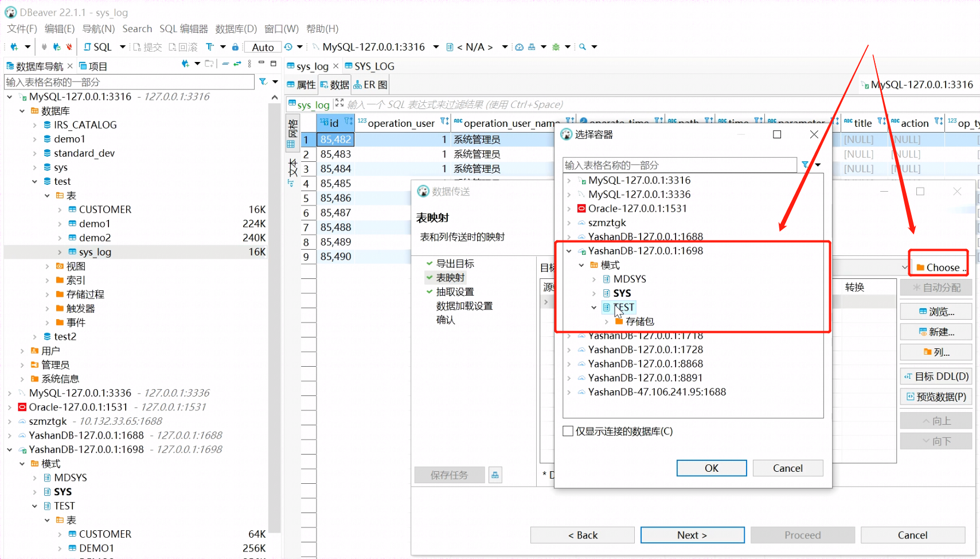Expand MDSYS schema in the container dialog
This screenshot has width=980, height=559.
point(594,279)
